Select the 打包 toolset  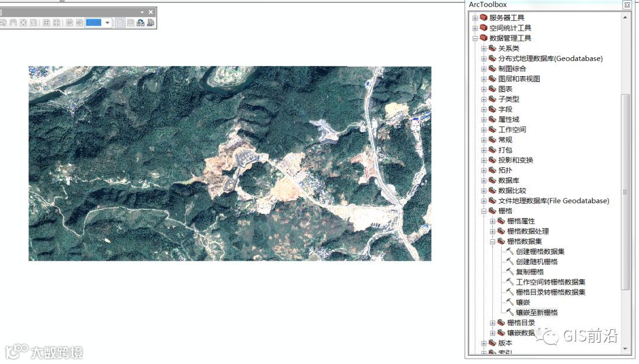click(x=505, y=150)
